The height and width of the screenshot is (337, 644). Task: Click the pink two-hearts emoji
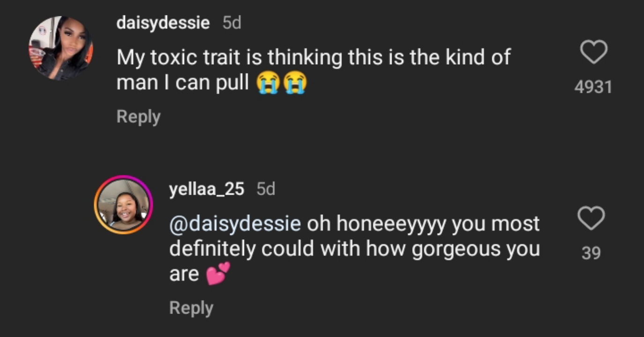[x=219, y=274]
